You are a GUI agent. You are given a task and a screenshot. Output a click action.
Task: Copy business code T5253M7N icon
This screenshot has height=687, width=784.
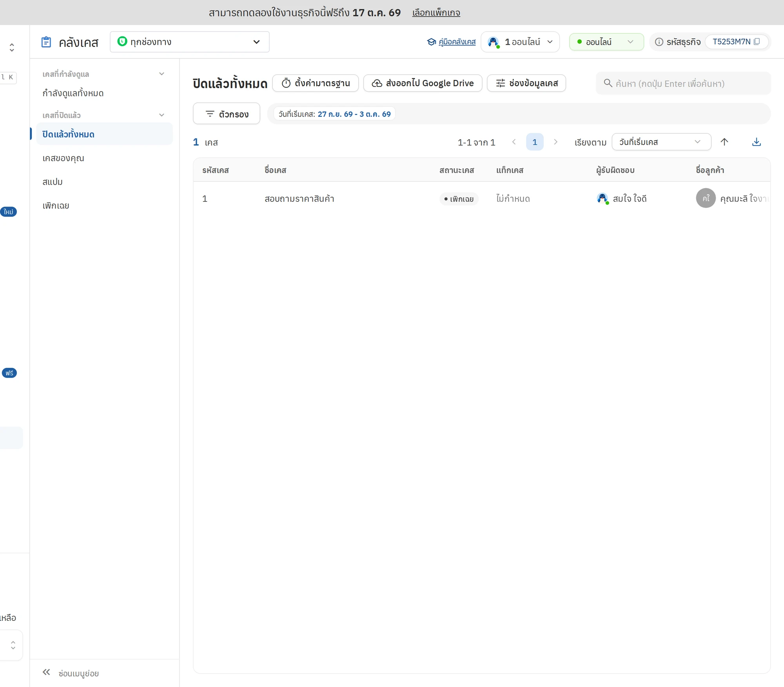tap(757, 42)
